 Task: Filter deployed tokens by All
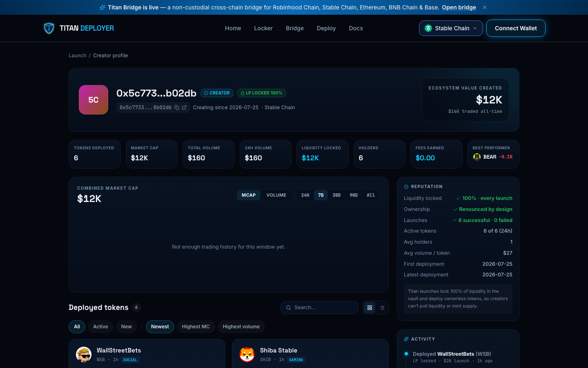coord(77,327)
